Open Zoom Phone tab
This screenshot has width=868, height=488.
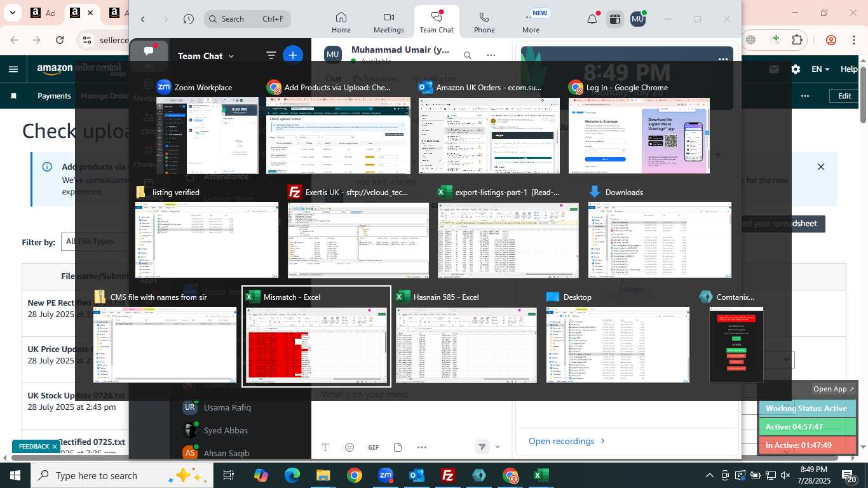(484, 22)
